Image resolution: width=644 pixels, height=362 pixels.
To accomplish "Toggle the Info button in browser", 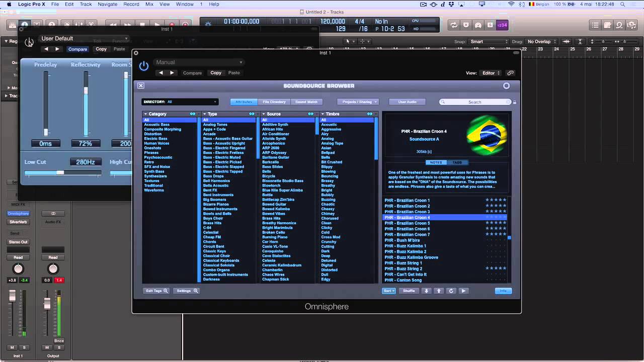I will pos(503,291).
